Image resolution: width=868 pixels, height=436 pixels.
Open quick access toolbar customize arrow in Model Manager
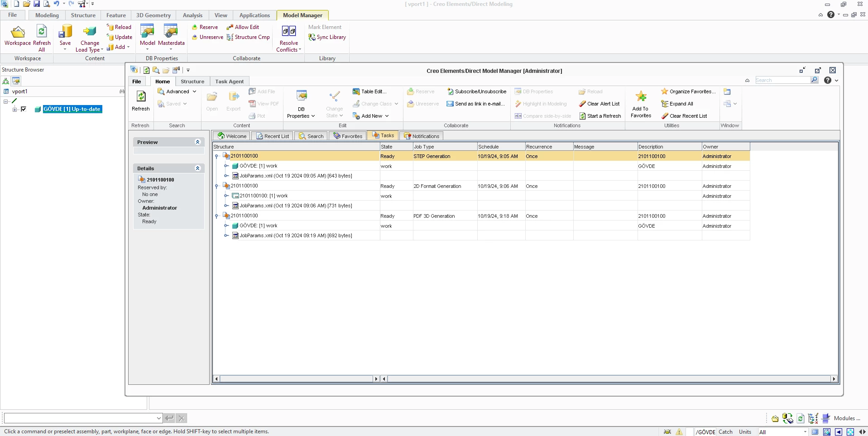click(x=188, y=70)
